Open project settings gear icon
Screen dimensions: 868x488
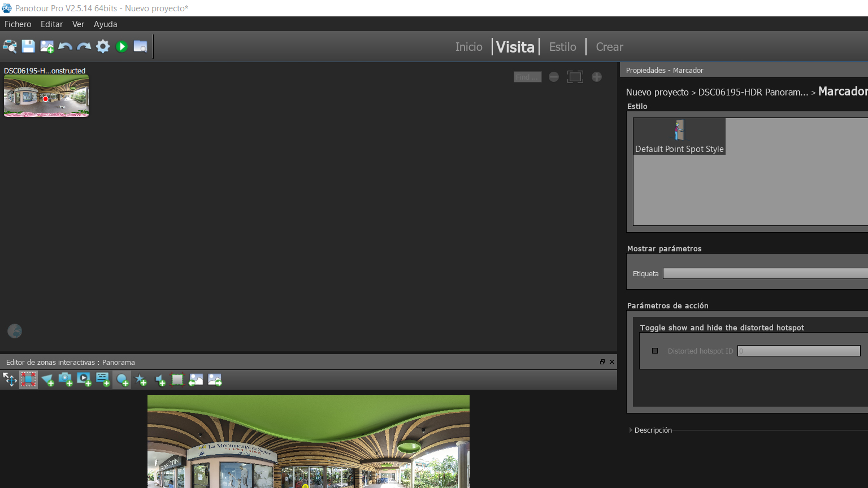click(x=103, y=46)
